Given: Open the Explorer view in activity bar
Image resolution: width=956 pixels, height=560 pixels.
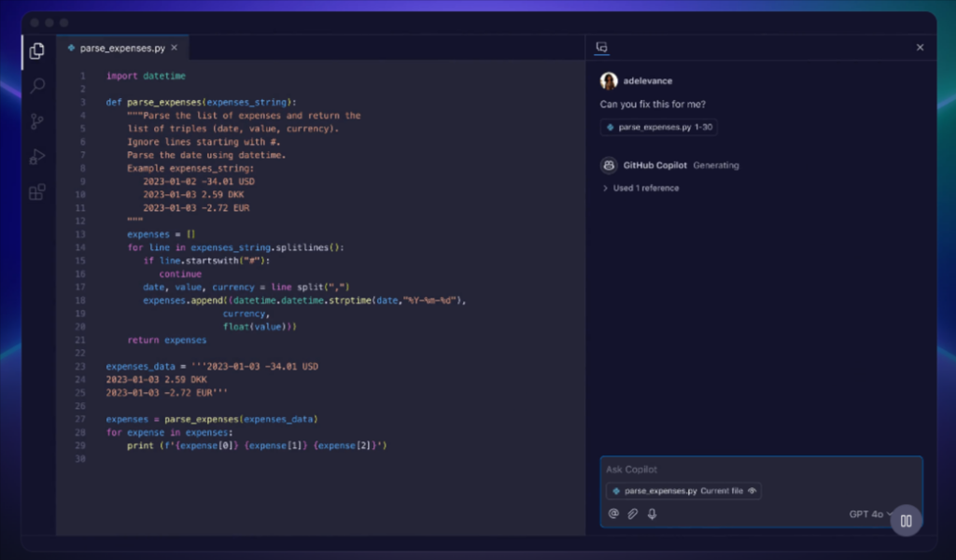Looking at the screenshot, I should [37, 51].
